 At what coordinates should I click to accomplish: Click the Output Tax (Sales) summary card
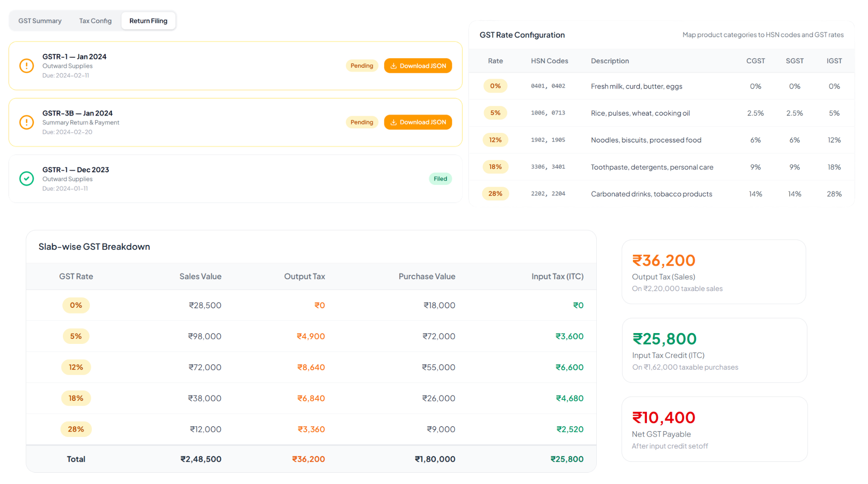(x=714, y=272)
